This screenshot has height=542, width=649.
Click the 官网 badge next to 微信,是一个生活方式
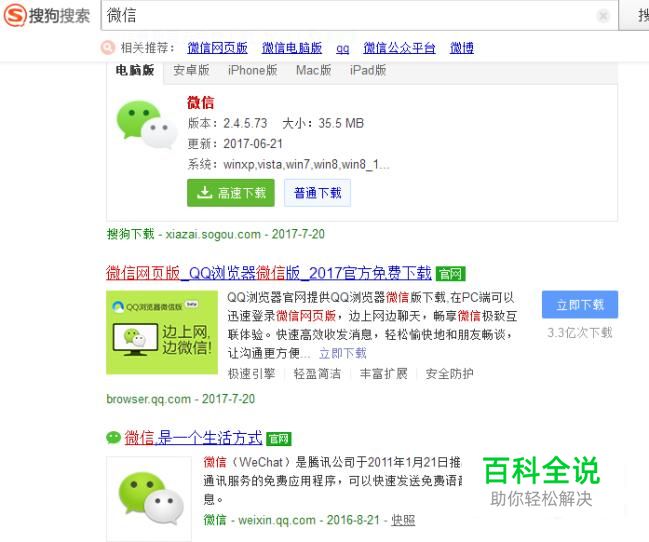point(279,438)
